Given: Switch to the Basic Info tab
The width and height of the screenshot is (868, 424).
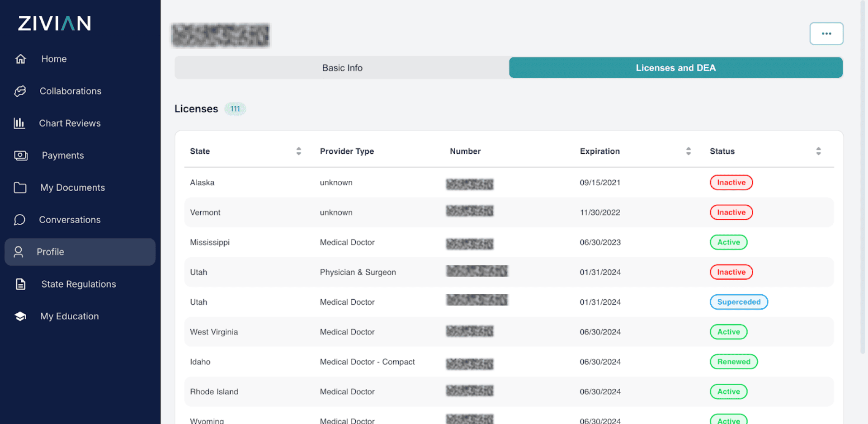Looking at the screenshot, I should pyautogui.click(x=342, y=68).
